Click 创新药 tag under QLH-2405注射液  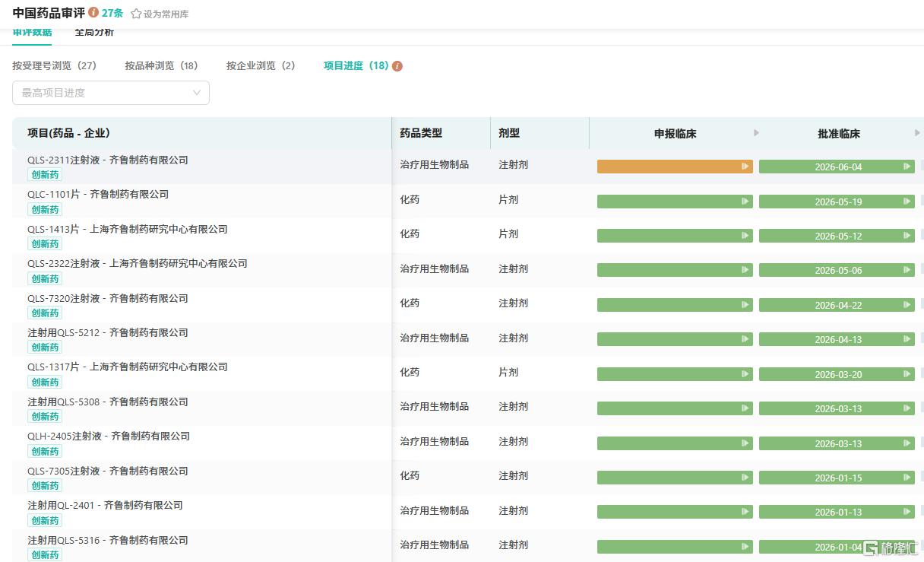pos(45,451)
